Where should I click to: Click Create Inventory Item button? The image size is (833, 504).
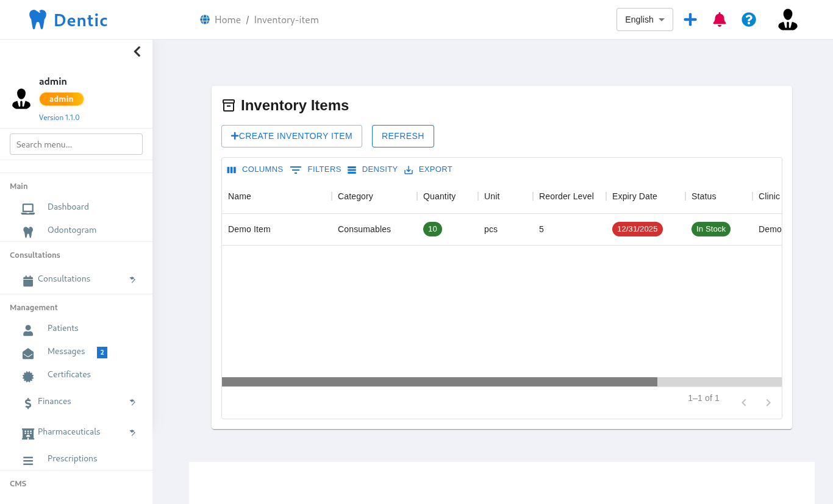tap(291, 136)
